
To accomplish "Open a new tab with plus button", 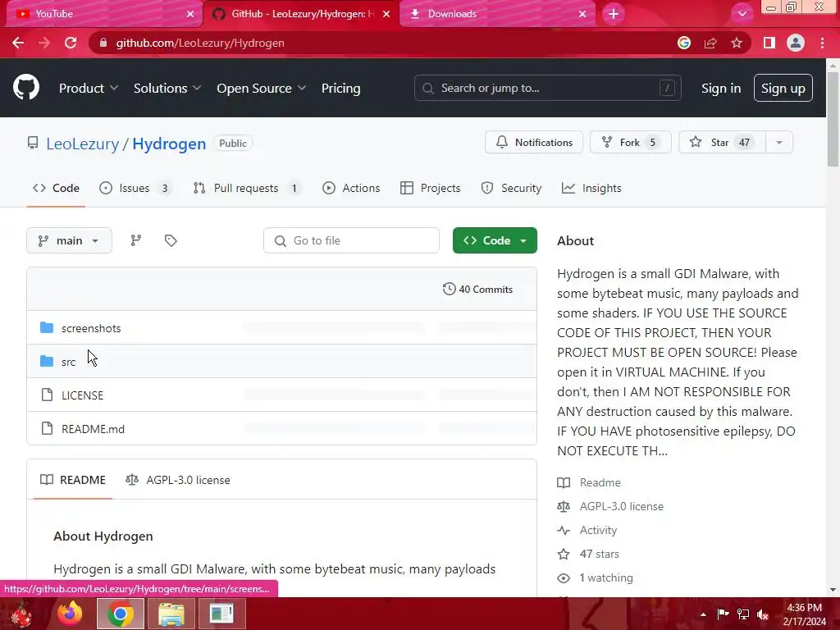I will [614, 14].
